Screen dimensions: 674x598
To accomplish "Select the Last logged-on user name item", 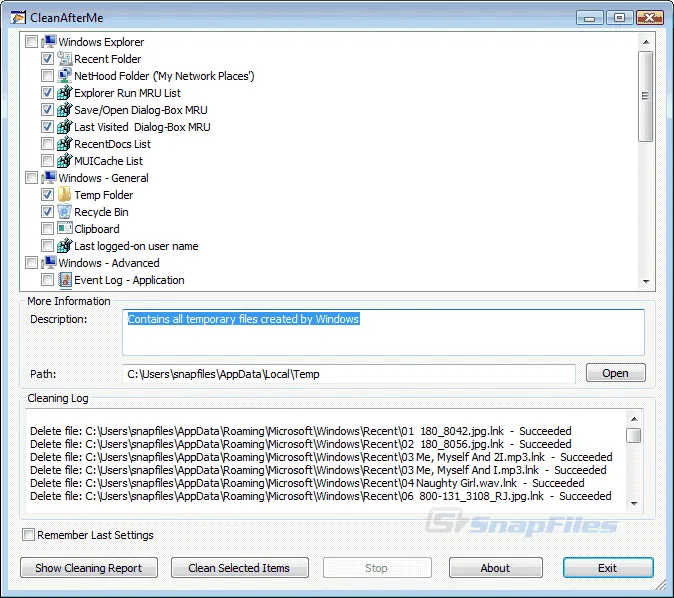I will click(x=136, y=246).
